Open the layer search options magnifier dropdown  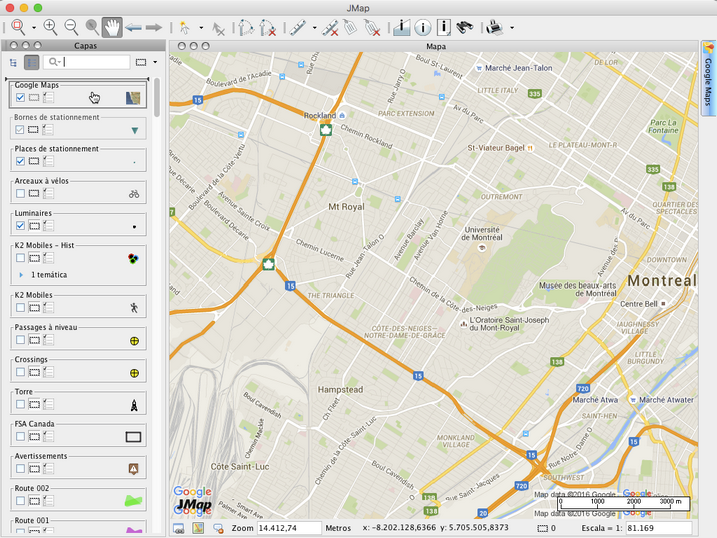55,62
